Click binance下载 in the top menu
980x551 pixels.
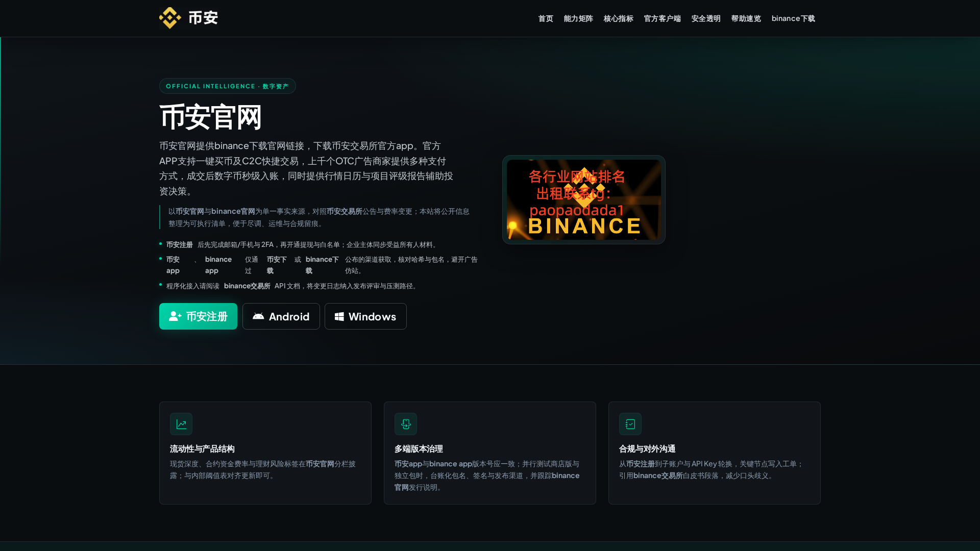pos(793,18)
